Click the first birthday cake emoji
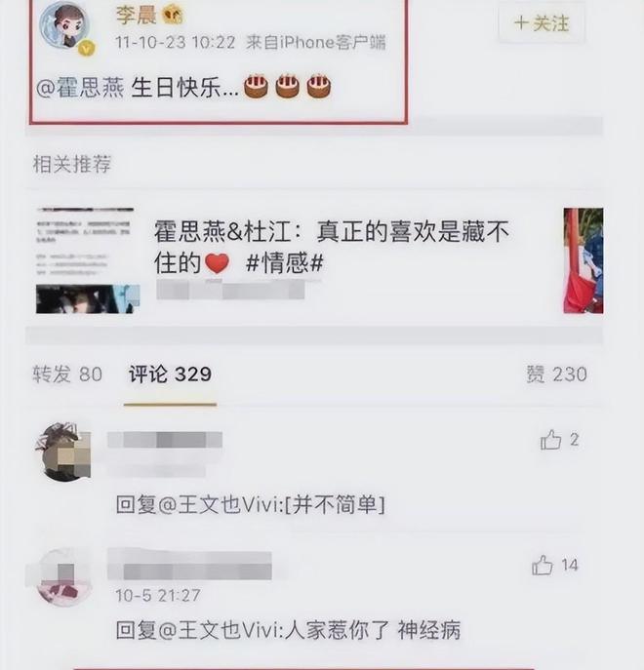644x670 pixels. tap(256, 87)
